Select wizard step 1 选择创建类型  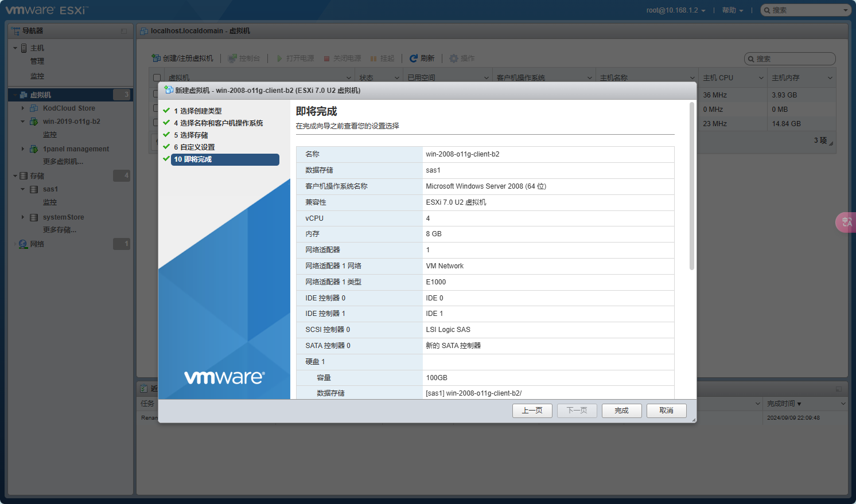pos(197,111)
